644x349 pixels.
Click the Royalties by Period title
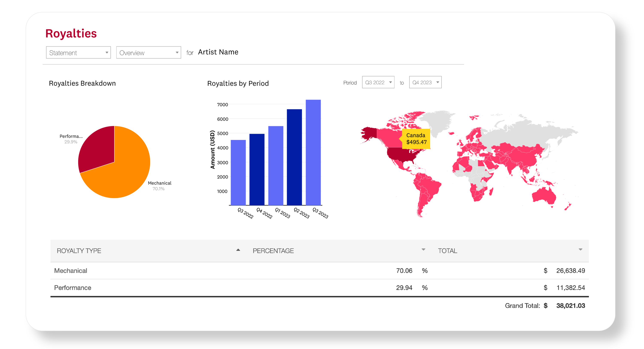[x=238, y=83]
